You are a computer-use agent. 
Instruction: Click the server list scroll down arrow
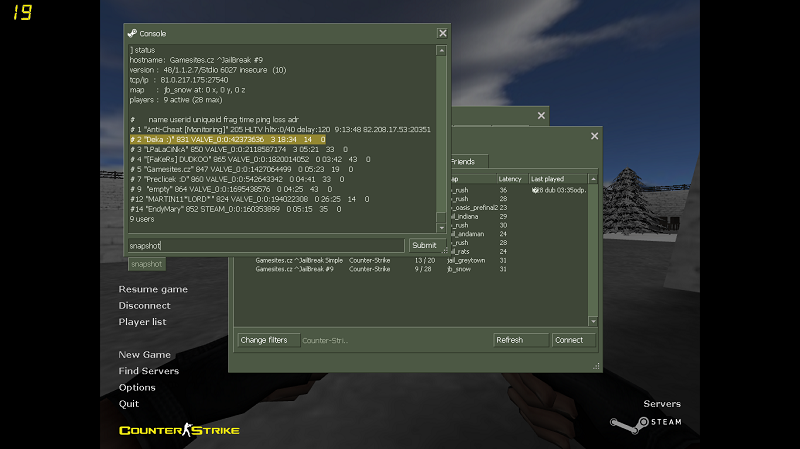coord(593,321)
